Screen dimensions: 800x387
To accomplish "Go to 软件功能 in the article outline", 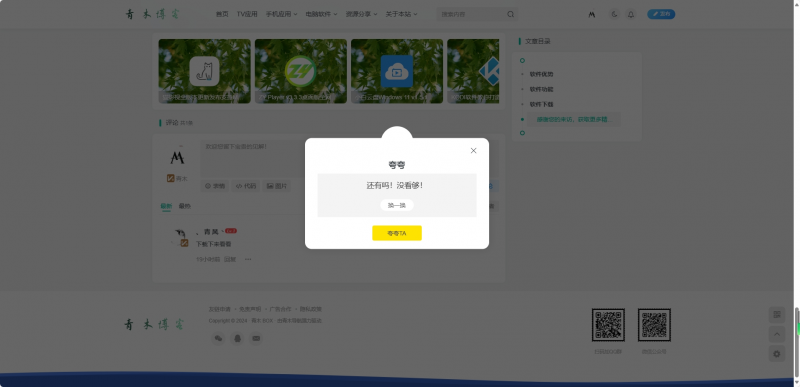I will 541,89.
